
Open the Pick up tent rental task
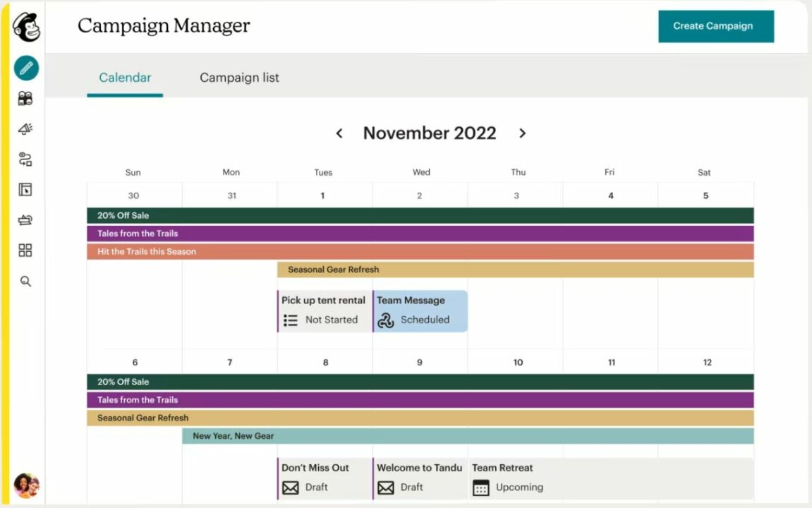325,310
